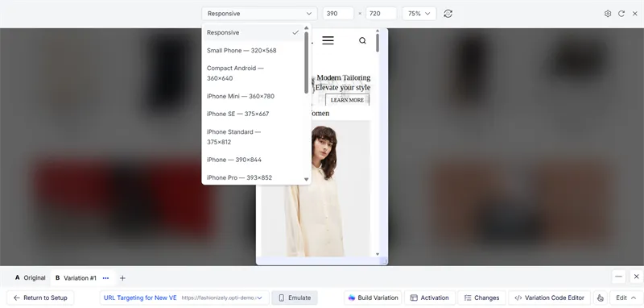Viewport: 644px width, 308px height.
Task: Open the Variation #1 three-dots menu
Action: tap(106, 278)
